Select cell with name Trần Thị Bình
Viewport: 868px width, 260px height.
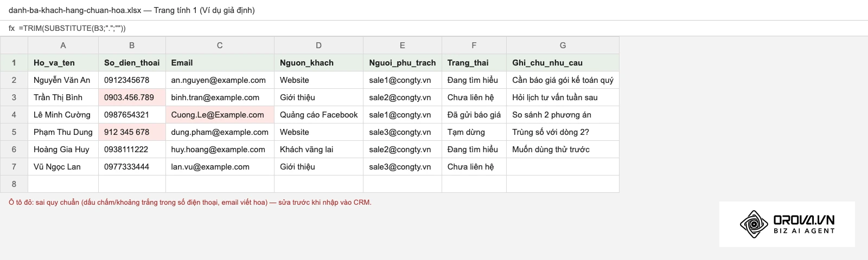click(x=63, y=97)
